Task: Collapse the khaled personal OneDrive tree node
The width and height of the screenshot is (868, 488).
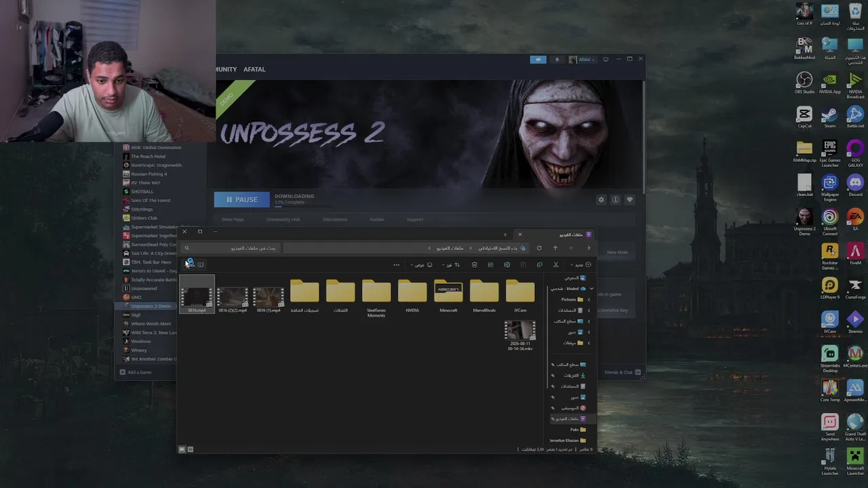Action: point(591,289)
